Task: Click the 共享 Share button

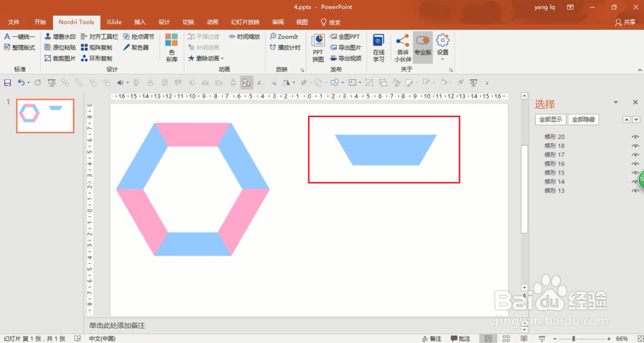Action: [x=625, y=23]
